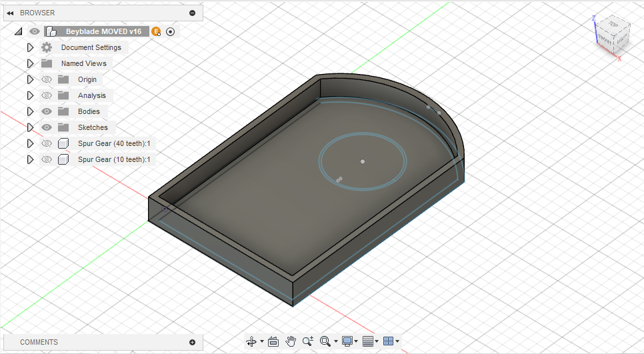Expand the Analysis folder
Image resolution: width=644 pixels, height=354 pixels.
pos(30,96)
